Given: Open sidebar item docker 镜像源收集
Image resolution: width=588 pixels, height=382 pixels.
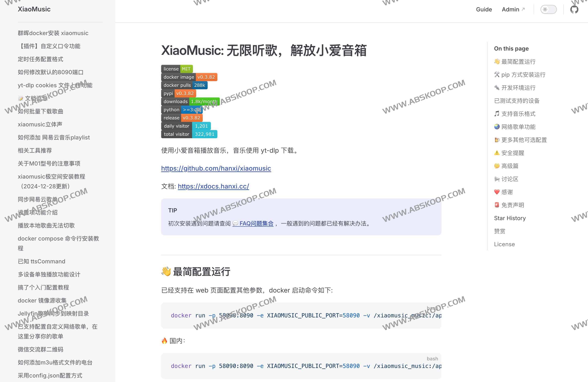Looking at the screenshot, I should click(42, 300).
